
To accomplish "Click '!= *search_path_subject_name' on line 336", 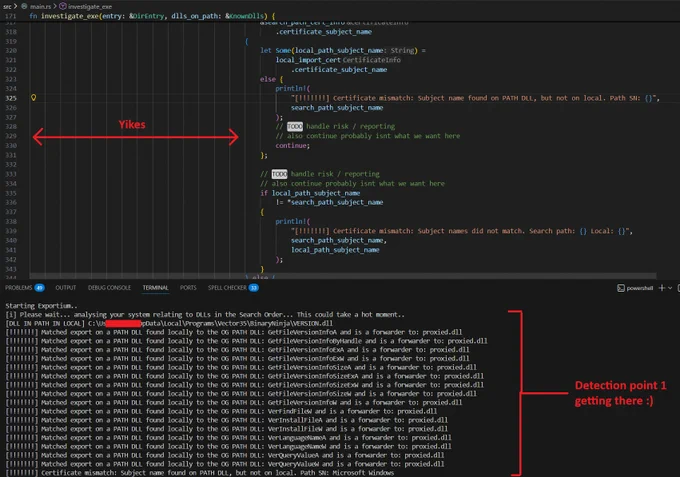I will pos(329,202).
